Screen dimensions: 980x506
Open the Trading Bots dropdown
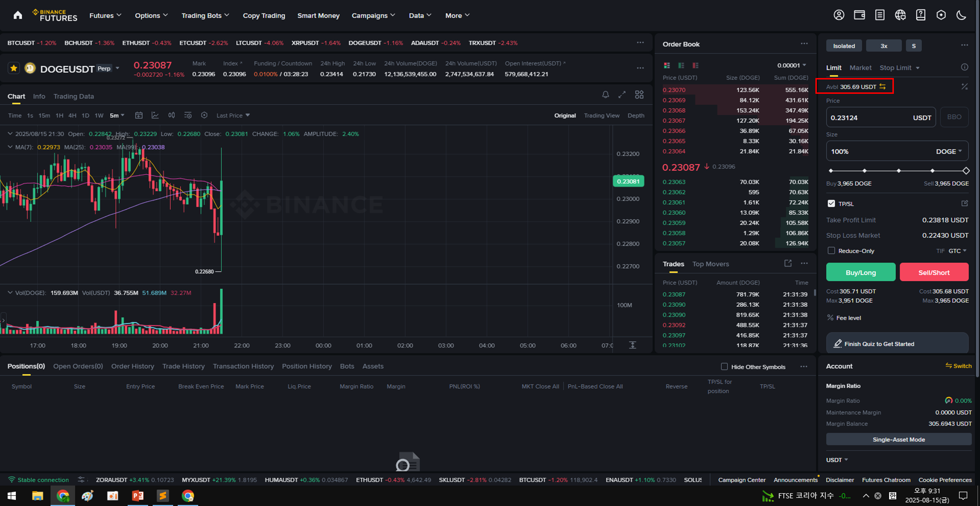pos(205,15)
